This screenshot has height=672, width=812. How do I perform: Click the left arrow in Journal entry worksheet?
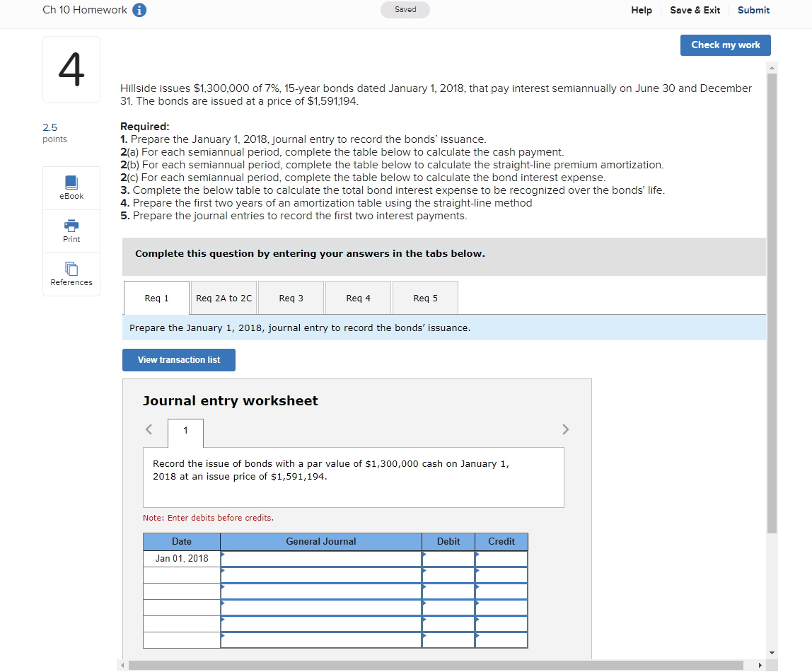pos(149,429)
